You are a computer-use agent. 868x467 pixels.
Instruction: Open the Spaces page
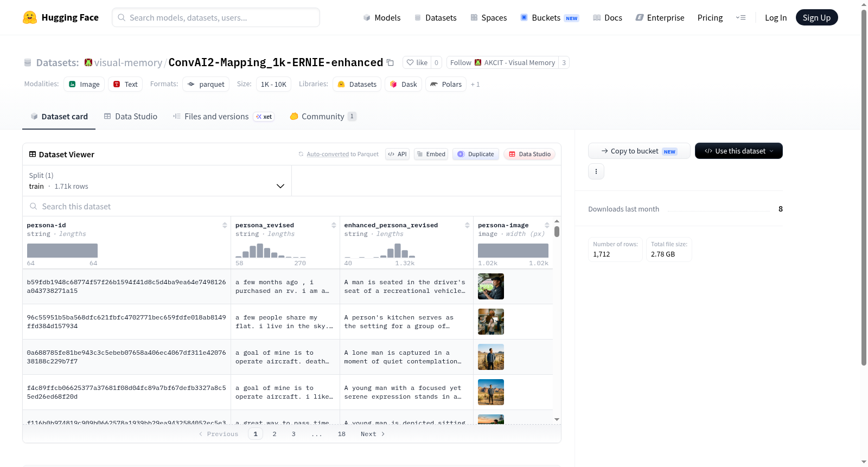(x=488, y=17)
